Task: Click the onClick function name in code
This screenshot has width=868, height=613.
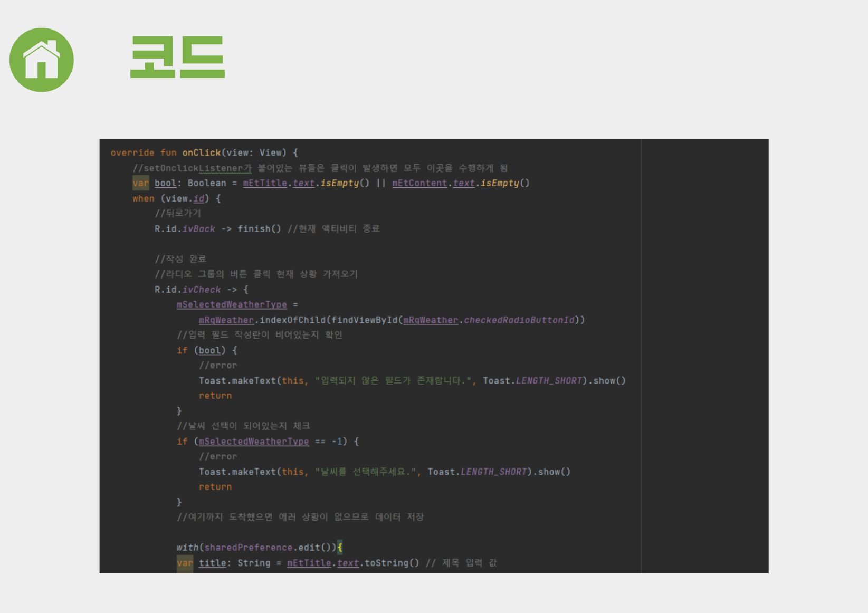Action: [x=202, y=152]
